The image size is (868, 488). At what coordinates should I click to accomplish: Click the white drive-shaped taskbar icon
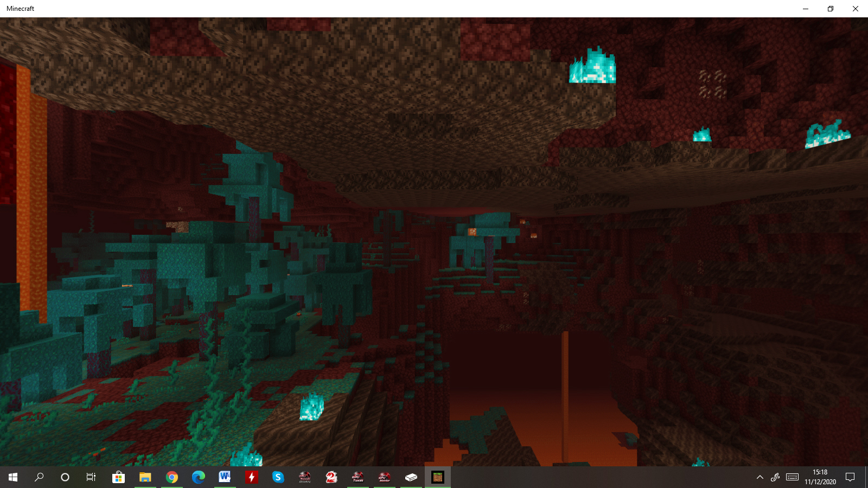[411, 477]
